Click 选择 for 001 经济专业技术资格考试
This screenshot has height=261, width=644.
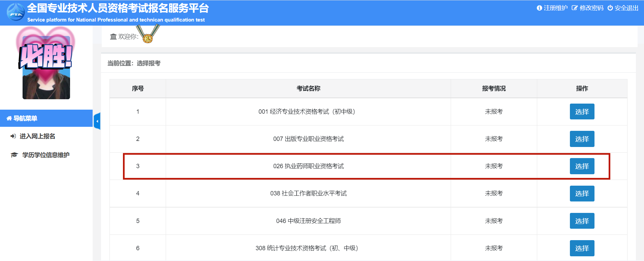(x=582, y=112)
